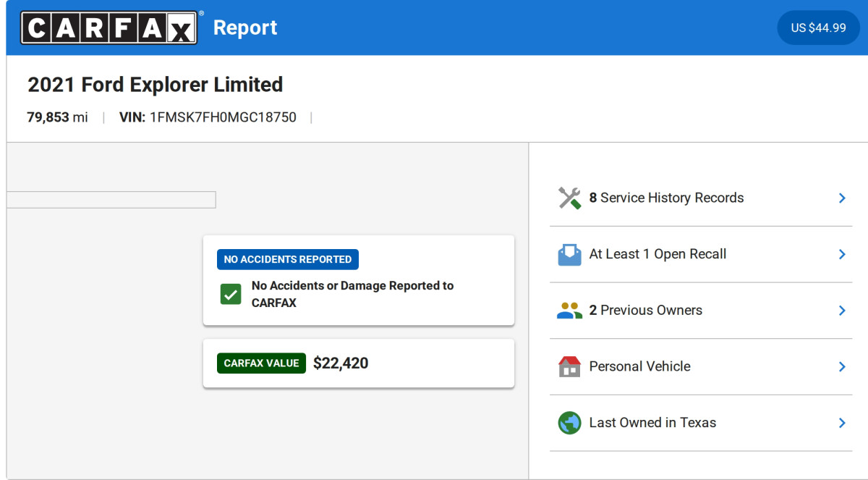Click the green checkmark for no accidents
Screen dimensions: 868x480
[231, 295]
